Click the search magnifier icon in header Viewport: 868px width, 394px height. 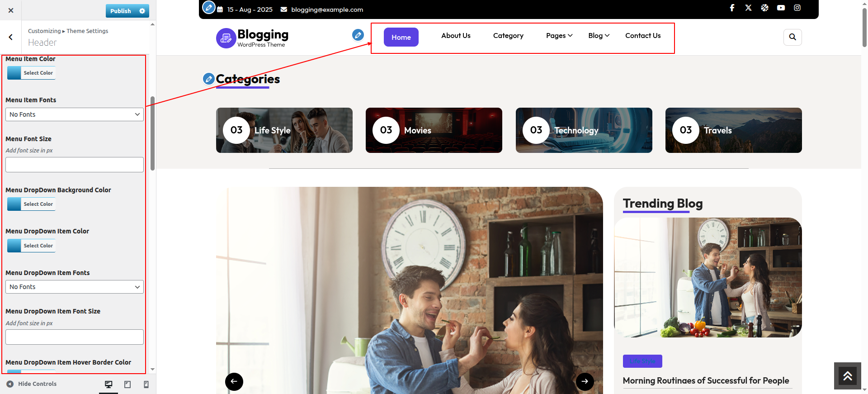[792, 37]
